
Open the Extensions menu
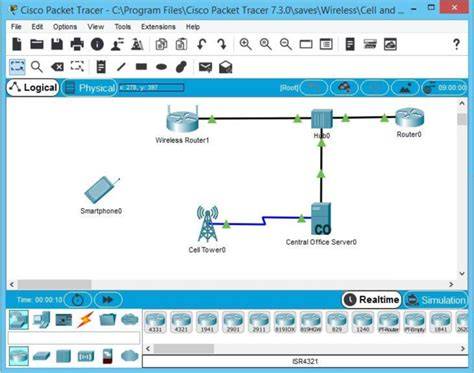158,27
